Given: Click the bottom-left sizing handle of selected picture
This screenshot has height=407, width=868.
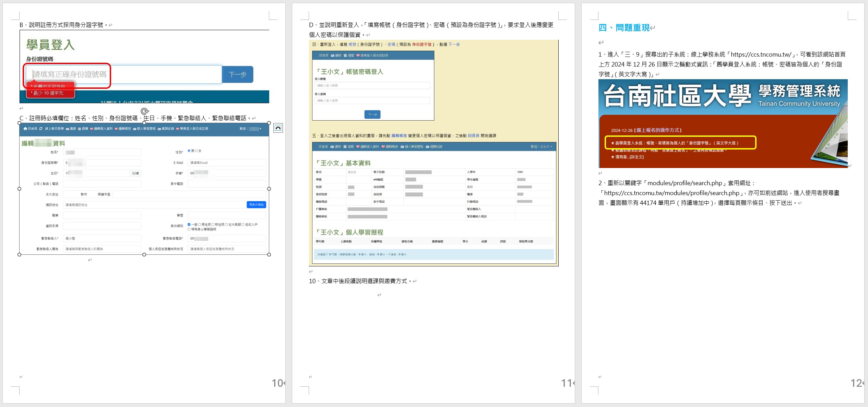Looking at the screenshot, I should (20, 254).
